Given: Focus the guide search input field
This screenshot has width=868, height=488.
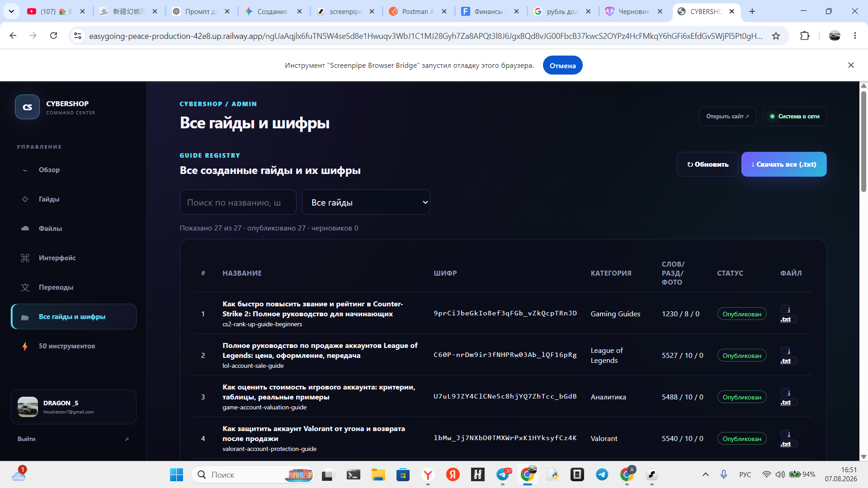Looking at the screenshot, I should (238, 202).
